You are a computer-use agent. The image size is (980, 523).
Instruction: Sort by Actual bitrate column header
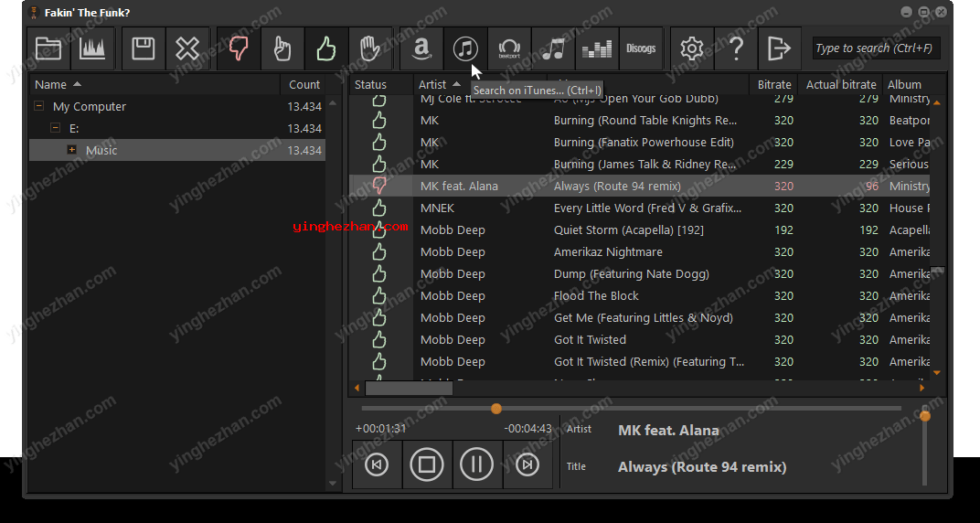(x=841, y=84)
